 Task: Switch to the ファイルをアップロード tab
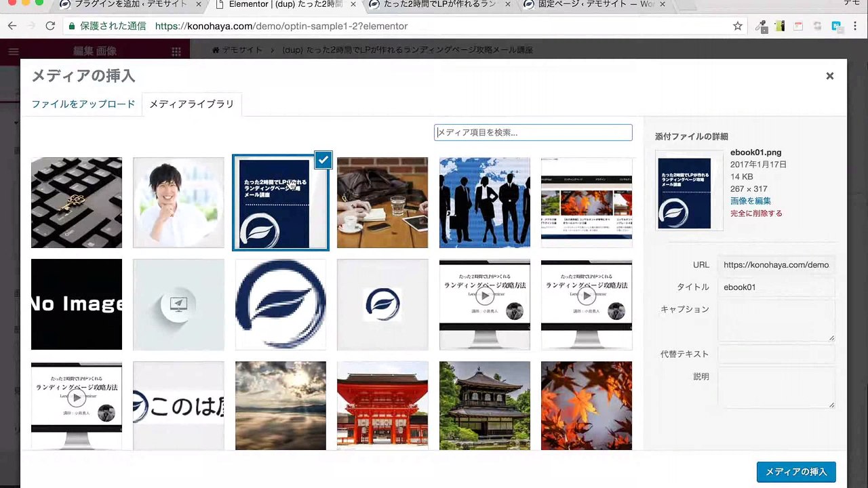83,104
